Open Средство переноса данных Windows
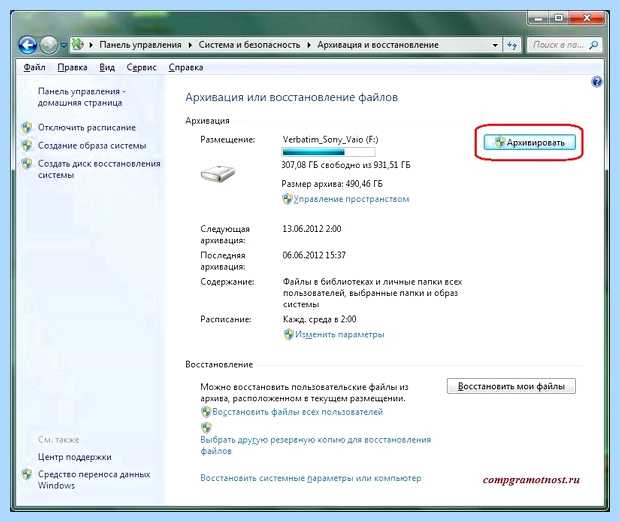The height and width of the screenshot is (522, 620). coord(94,480)
